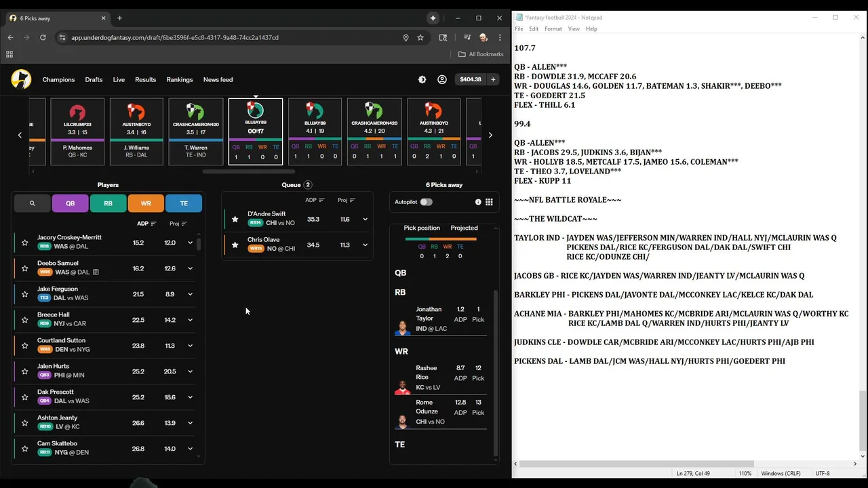Image resolution: width=868 pixels, height=488 pixels.
Task: Open the News feed nav item
Action: 218,79
